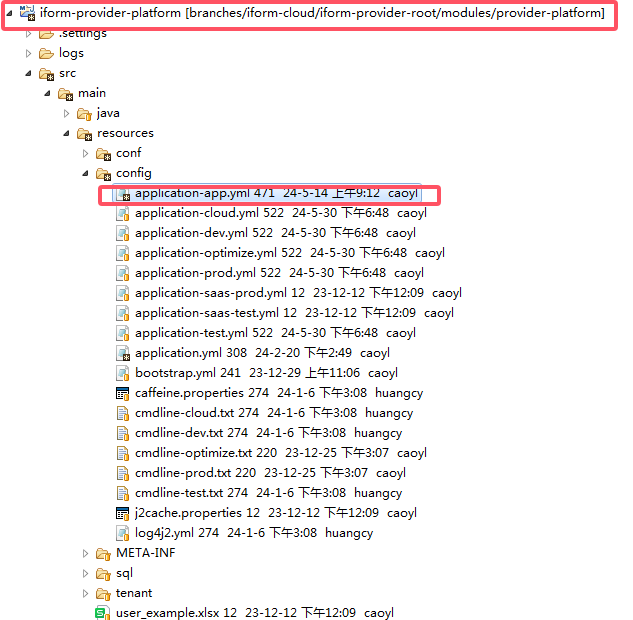Expand the META-INF folder

[86, 553]
